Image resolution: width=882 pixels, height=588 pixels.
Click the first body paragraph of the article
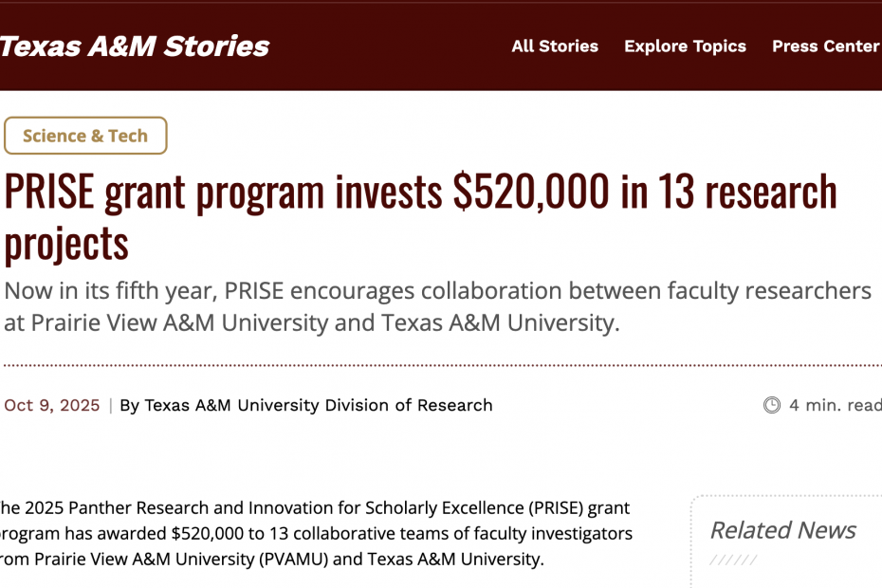coord(316,533)
